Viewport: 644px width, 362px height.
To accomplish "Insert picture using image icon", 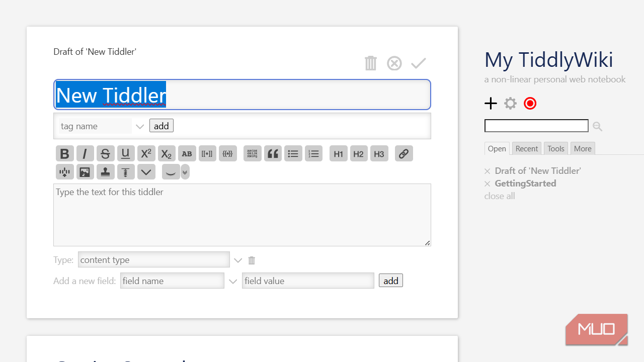I will 85,172.
